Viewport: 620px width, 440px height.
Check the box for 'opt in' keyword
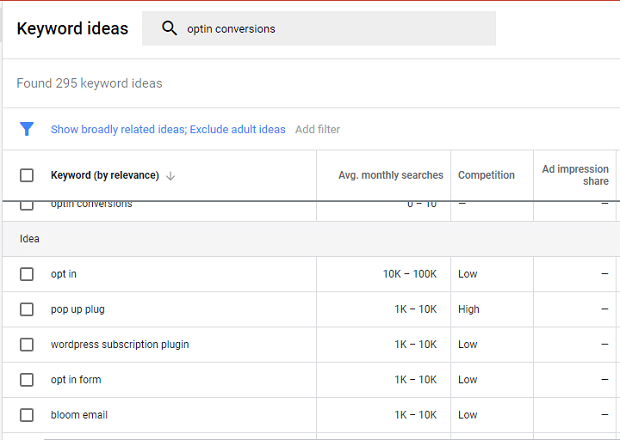click(27, 274)
